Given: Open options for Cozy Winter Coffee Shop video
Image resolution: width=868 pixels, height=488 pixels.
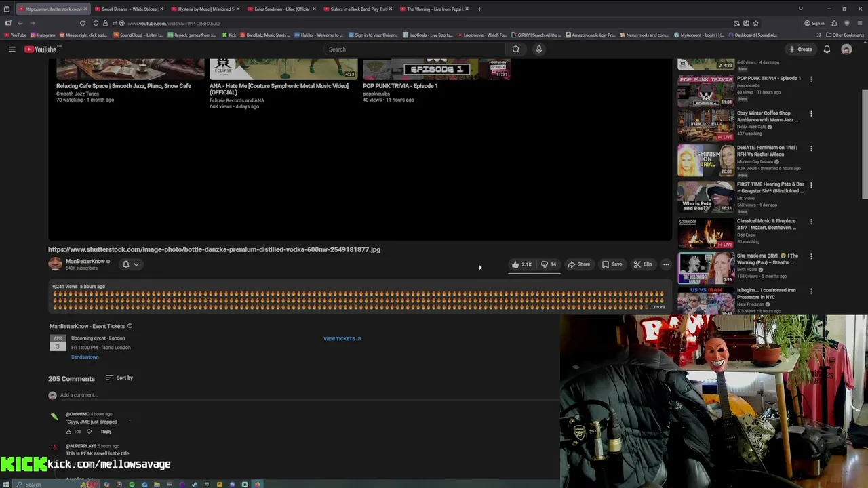Looking at the screenshot, I should tap(811, 114).
